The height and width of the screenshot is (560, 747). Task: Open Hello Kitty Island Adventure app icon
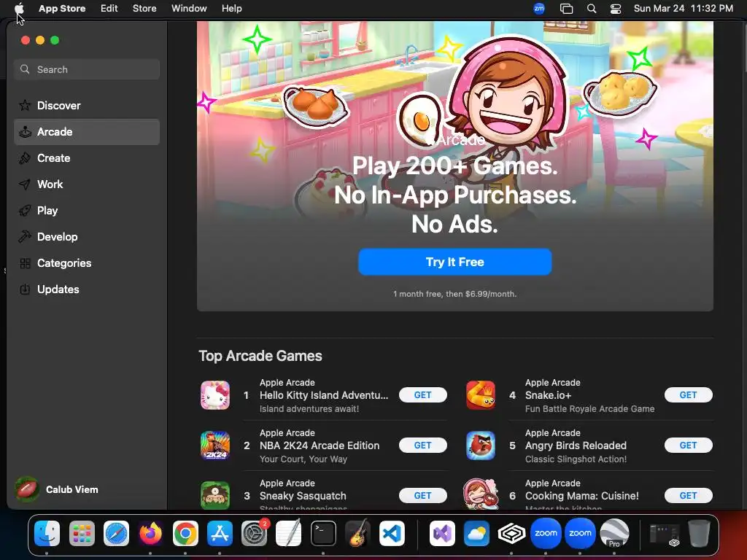[x=215, y=395]
